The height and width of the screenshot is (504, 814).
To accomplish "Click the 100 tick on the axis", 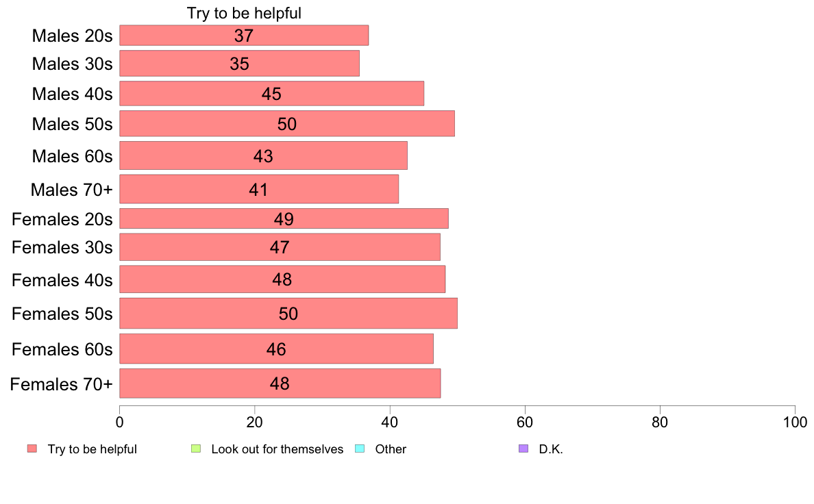I will (795, 422).
